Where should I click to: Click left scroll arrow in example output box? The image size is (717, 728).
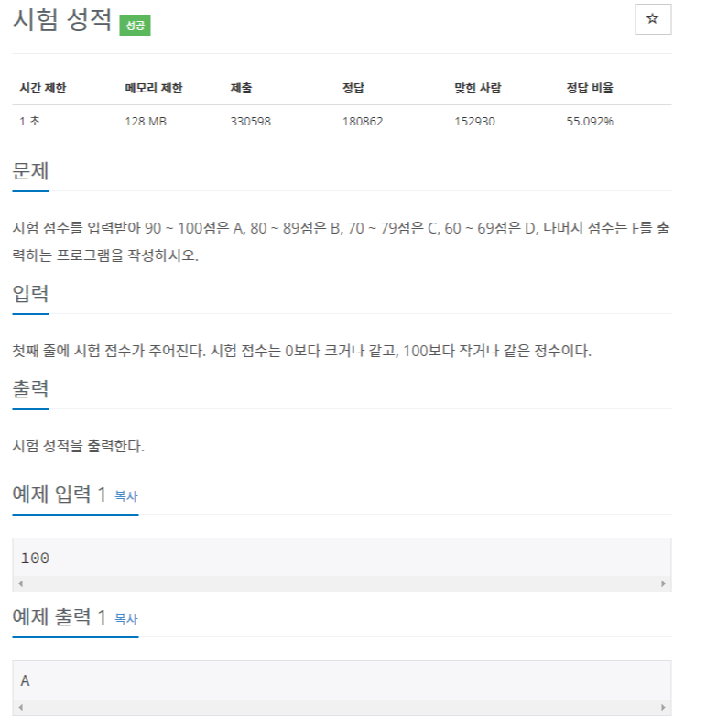click(20, 707)
